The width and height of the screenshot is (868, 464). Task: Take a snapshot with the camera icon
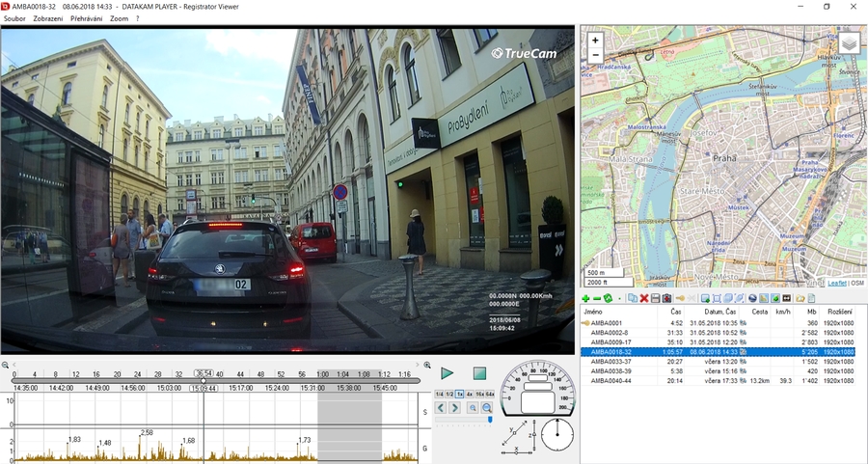[x=666, y=298]
